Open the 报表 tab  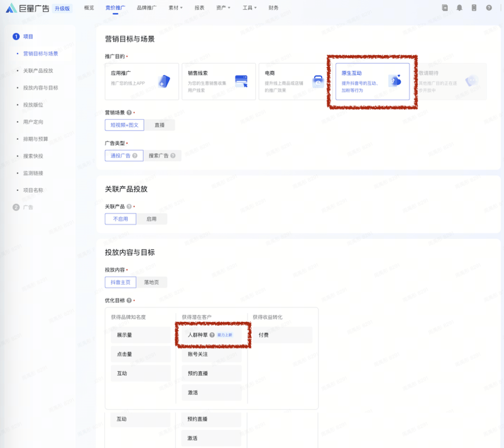click(199, 8)
